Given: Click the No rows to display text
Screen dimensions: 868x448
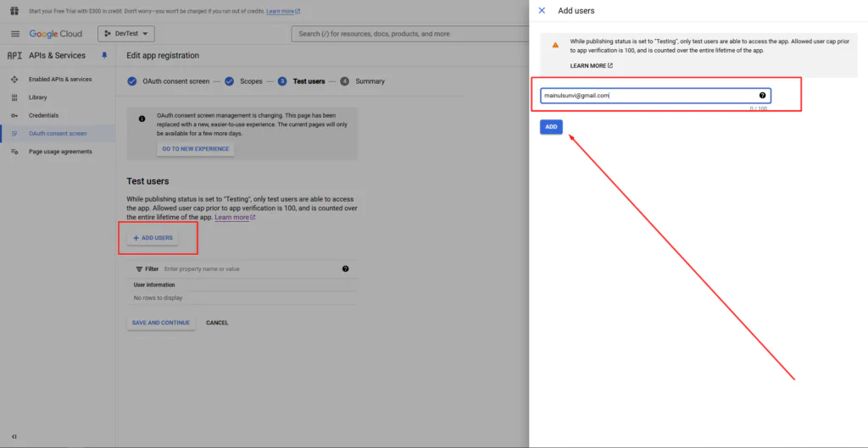Looking at the screenshot, I should (158, 298).
